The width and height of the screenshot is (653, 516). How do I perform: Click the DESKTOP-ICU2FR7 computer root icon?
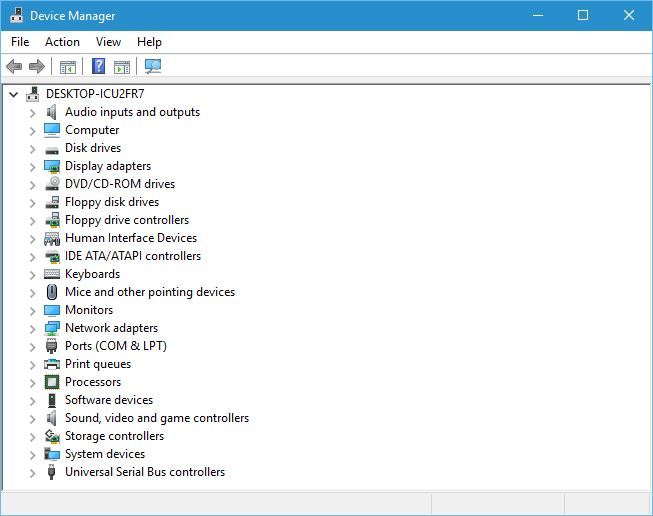click(32, 94)
